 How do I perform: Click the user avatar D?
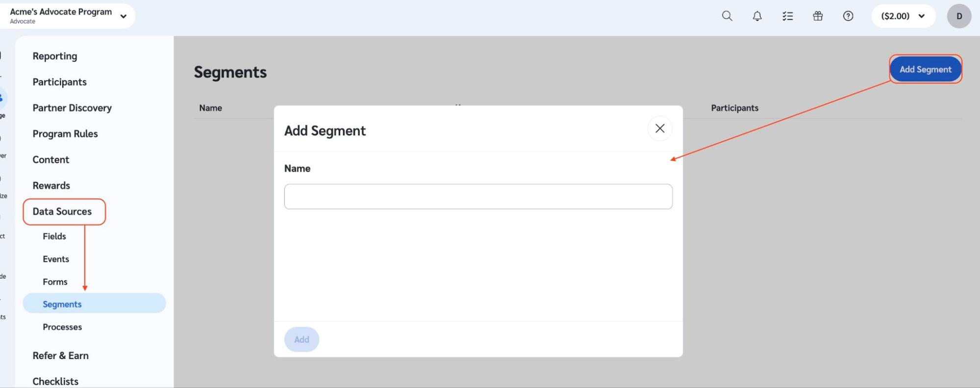(x=959, y=16)
